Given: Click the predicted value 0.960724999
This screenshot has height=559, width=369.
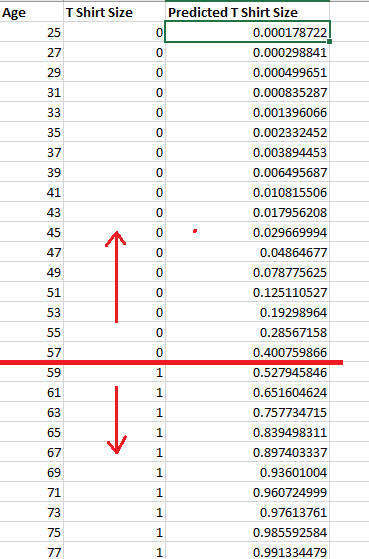Looking at the screenshot, I should 247,492.
